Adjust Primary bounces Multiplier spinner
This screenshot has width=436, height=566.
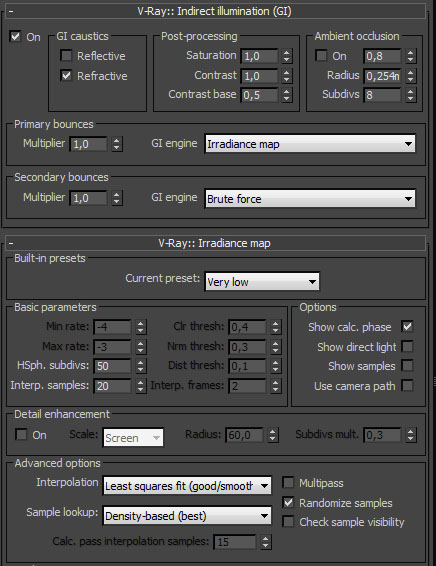pyautogui.click(x=116, y=144)
